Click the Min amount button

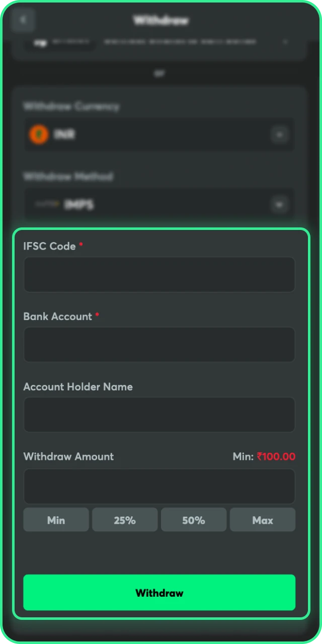pos(56,520)
